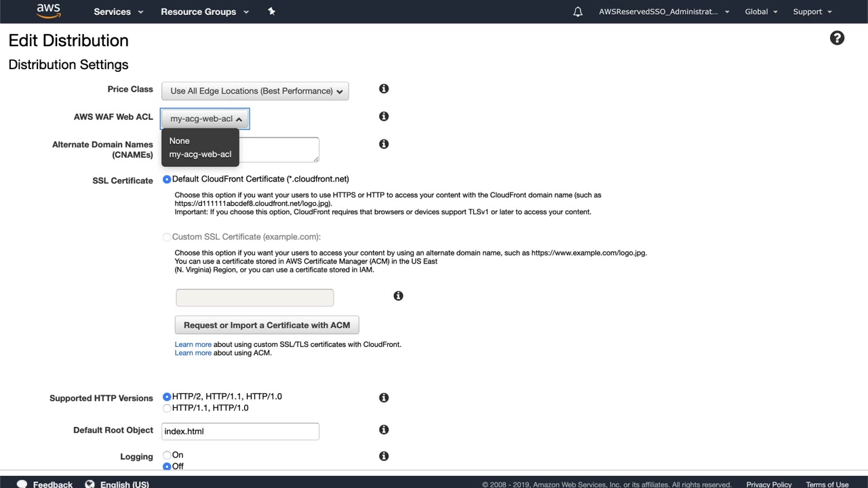Viewport: 868px width, 488px height.
Task: Expand the Services menu
Action: tap(119, 12)
